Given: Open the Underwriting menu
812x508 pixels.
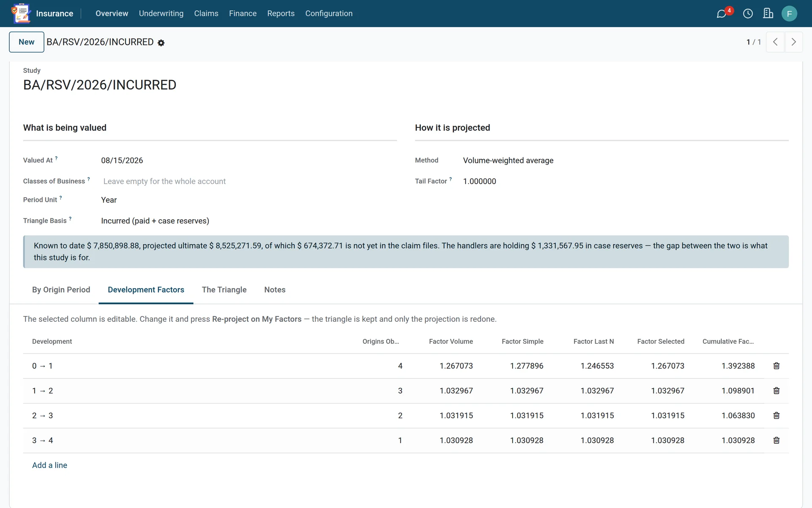Looking at the screenshot, I should [x=161, y=14].
